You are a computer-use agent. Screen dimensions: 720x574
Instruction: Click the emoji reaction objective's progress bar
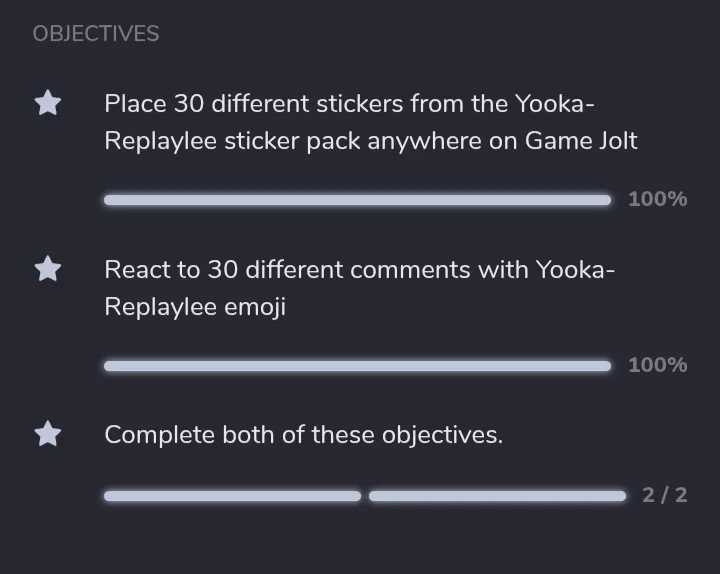pos(357,366)
